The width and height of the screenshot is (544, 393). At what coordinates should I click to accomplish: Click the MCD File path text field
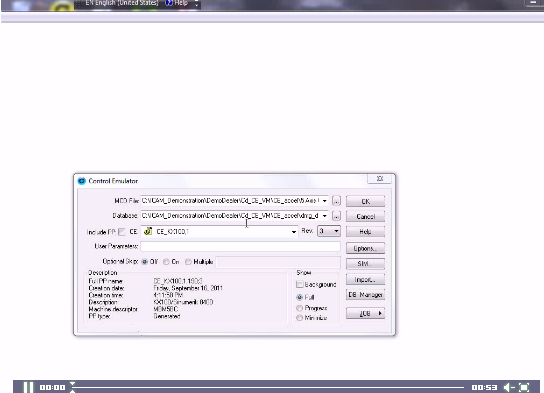coord(230,201)
